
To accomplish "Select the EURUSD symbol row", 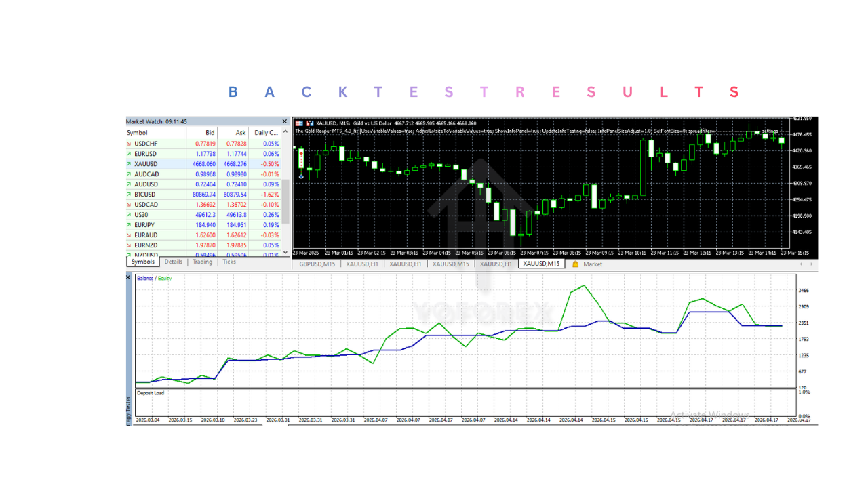I will (204, 154).
